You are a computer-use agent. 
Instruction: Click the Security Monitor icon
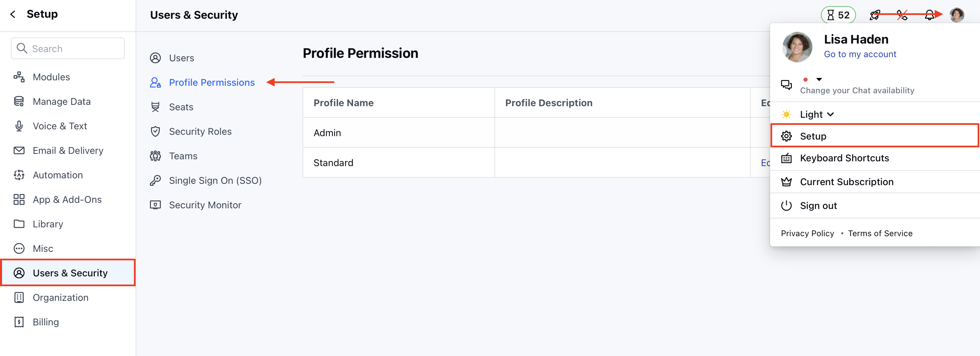(155, 205)
